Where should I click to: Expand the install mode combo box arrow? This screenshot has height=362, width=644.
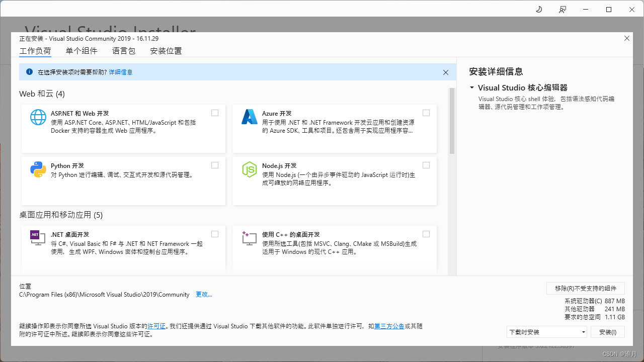coord(583,332)
